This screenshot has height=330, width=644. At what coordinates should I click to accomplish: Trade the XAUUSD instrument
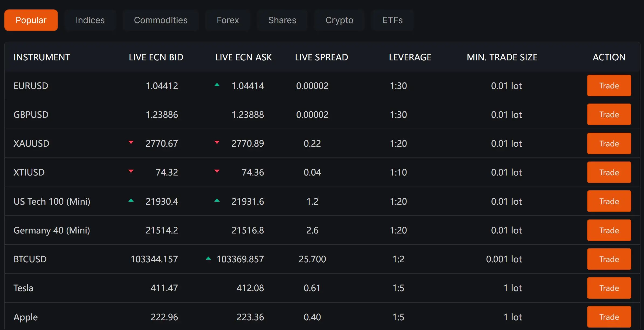tap(609, 143)
